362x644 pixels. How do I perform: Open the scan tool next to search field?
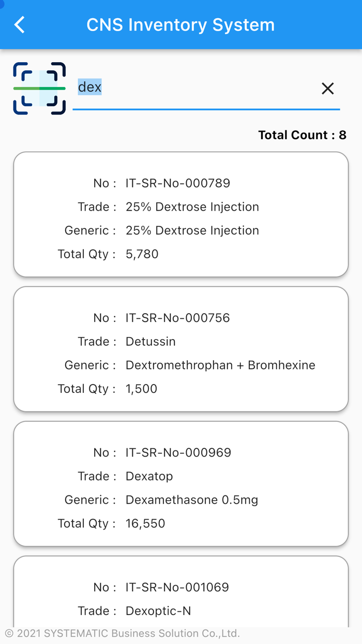[39, 88]
